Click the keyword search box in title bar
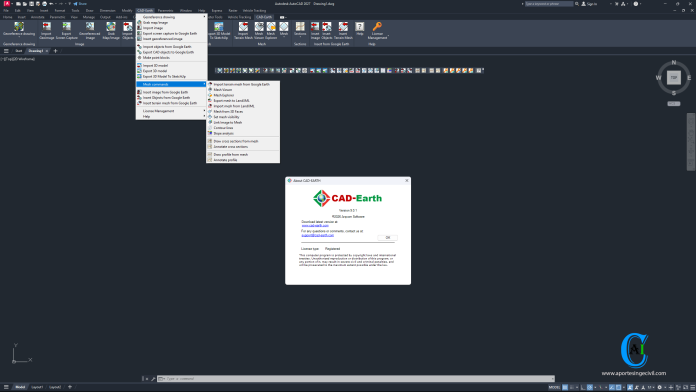The height and width of the screenshot is (392, 696). (x=549, y=4)
